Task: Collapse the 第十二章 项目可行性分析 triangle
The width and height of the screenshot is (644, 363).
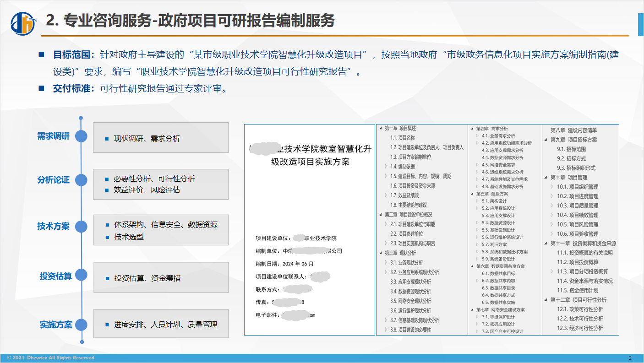Action: [x=546, y=300]
